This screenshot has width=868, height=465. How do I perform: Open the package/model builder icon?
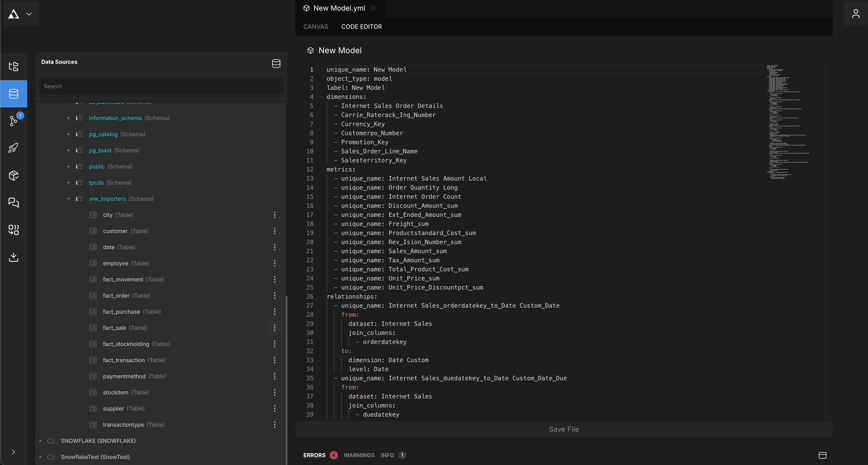click(14, 176)
